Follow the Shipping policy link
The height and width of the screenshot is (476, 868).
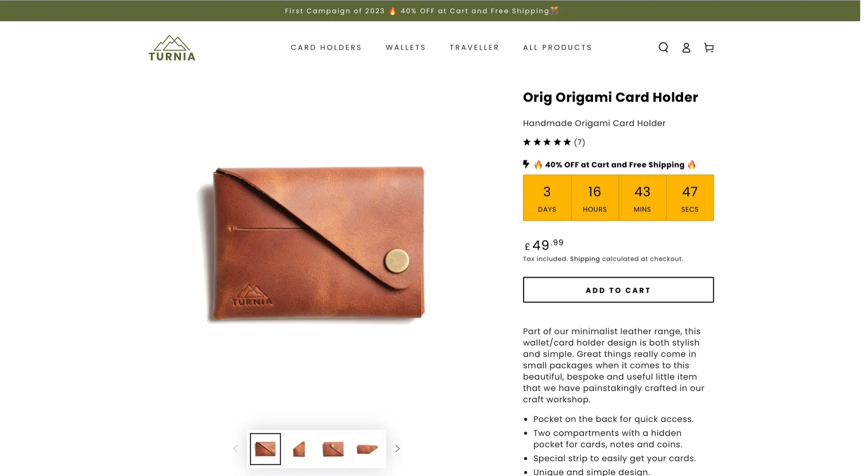[585, 259]
